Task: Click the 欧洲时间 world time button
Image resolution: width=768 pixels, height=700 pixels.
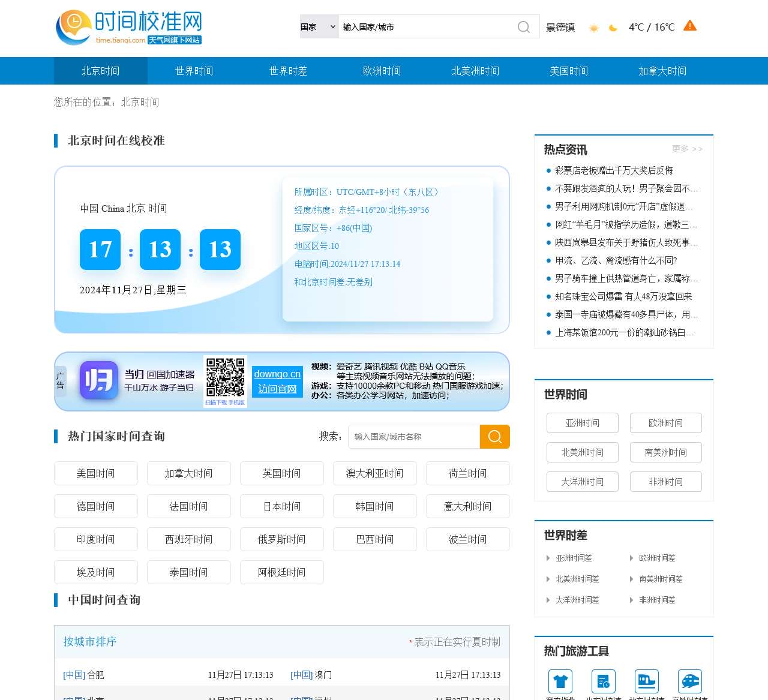Action: (x=665, y=423)
